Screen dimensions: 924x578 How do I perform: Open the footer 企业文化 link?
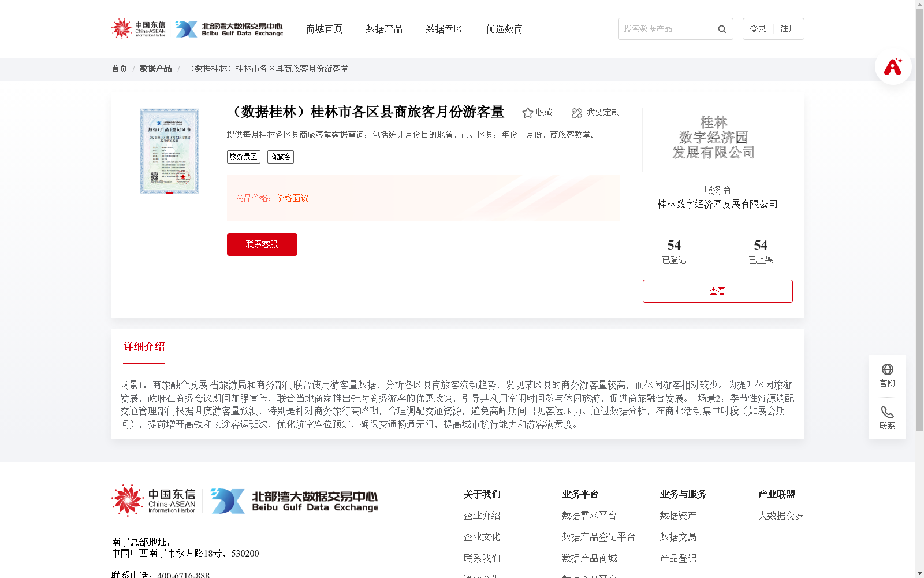click(482, 537)
